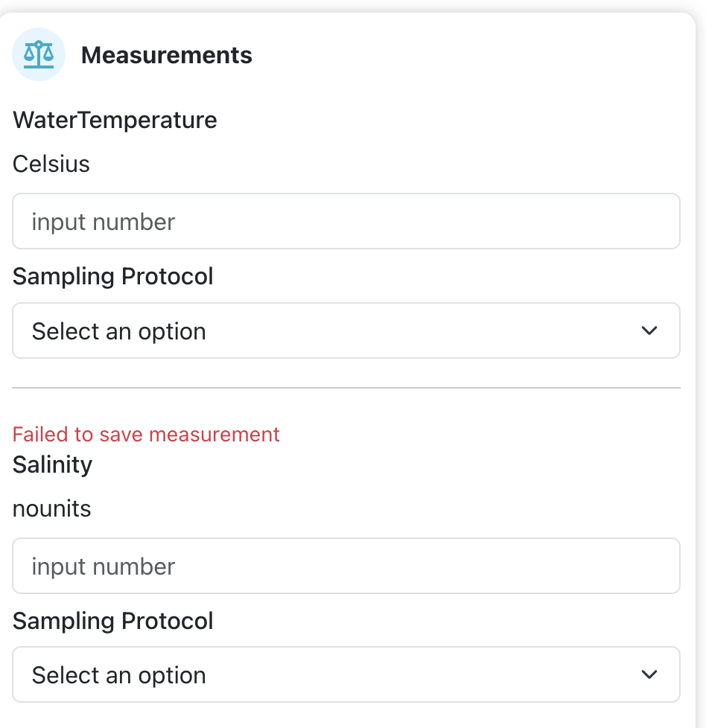Click the WaterTemperature label
Screen dimensions: 706x728
tap(115, 120)
